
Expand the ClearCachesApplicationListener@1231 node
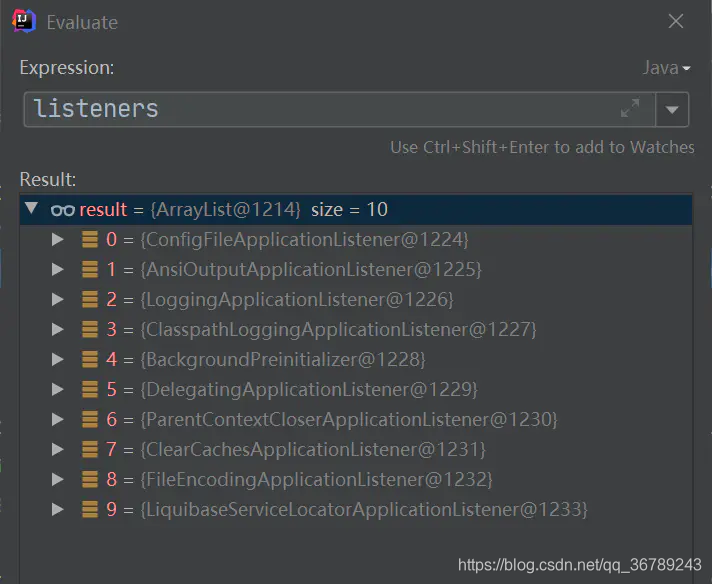click(57, 449)
